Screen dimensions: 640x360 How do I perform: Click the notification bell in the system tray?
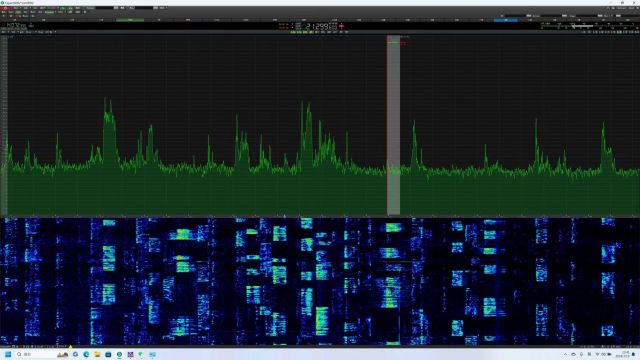[633, 354]
